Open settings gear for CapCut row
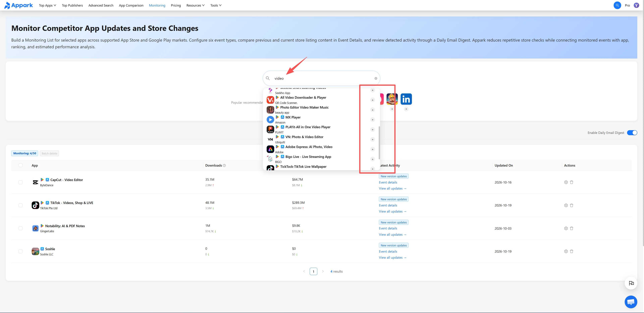 566,182
